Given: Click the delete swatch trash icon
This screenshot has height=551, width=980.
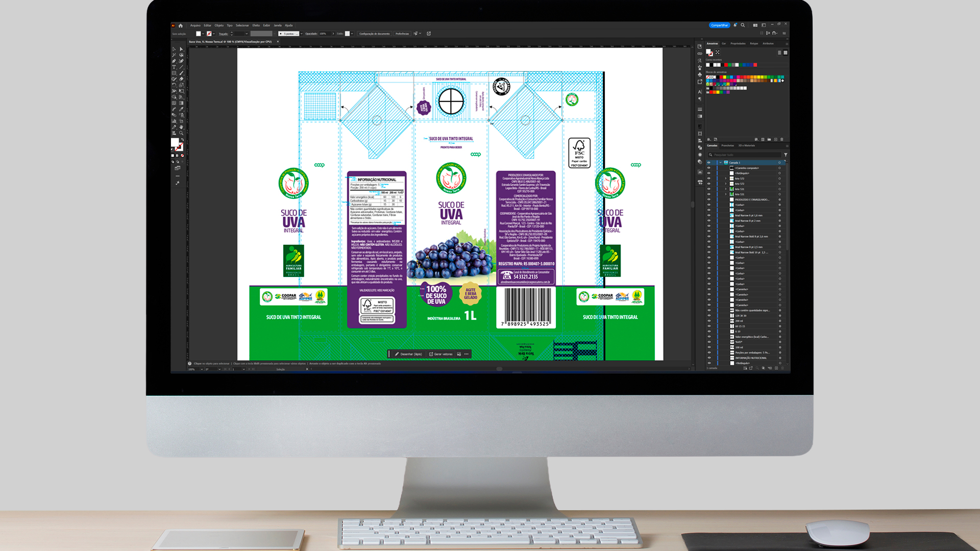Looking at the screenshot, I should 781,139.
